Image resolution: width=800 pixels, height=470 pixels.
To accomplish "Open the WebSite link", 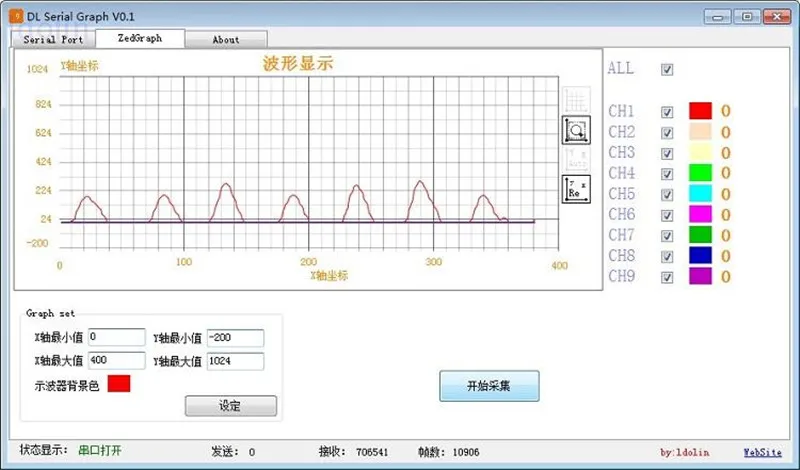I will click(x=762, y=452).
